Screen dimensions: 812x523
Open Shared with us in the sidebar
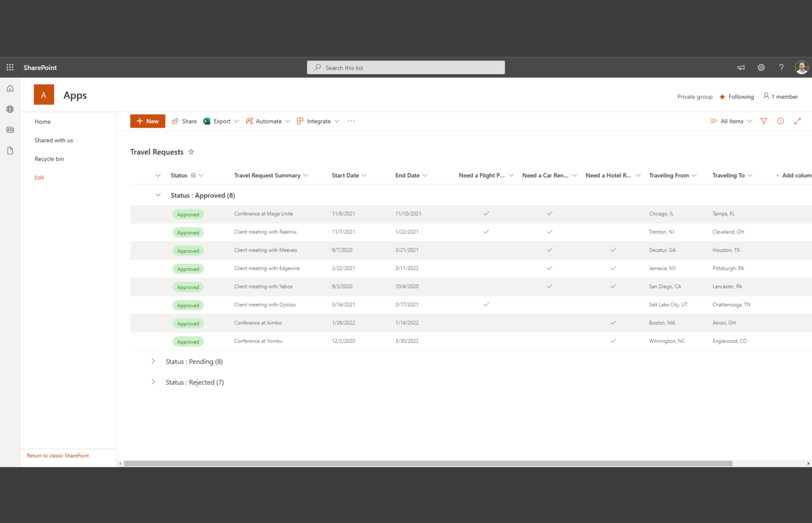point(53,140)
